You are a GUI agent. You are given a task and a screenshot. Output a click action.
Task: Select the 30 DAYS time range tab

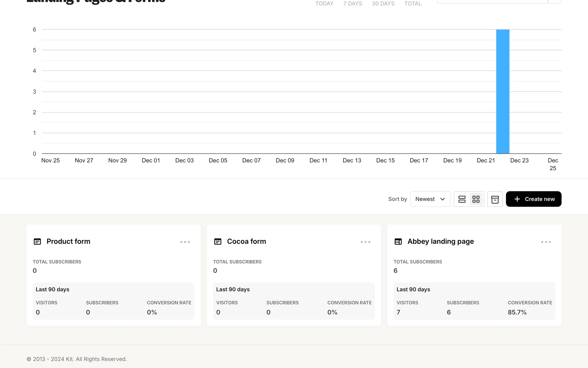383,4
